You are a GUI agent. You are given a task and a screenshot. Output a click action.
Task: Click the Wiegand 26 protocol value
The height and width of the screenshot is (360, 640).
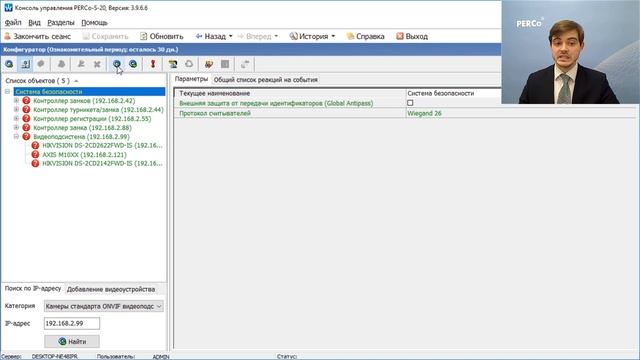[424, 113]
